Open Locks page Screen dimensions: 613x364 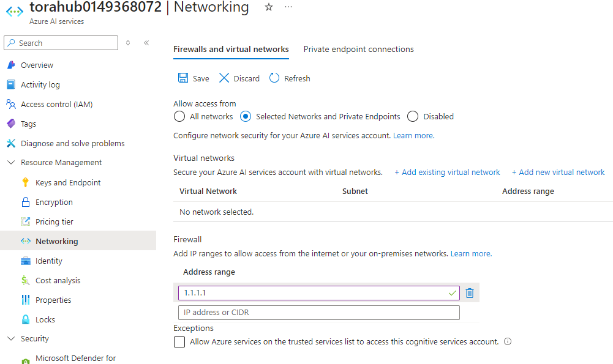pos(45,319)
